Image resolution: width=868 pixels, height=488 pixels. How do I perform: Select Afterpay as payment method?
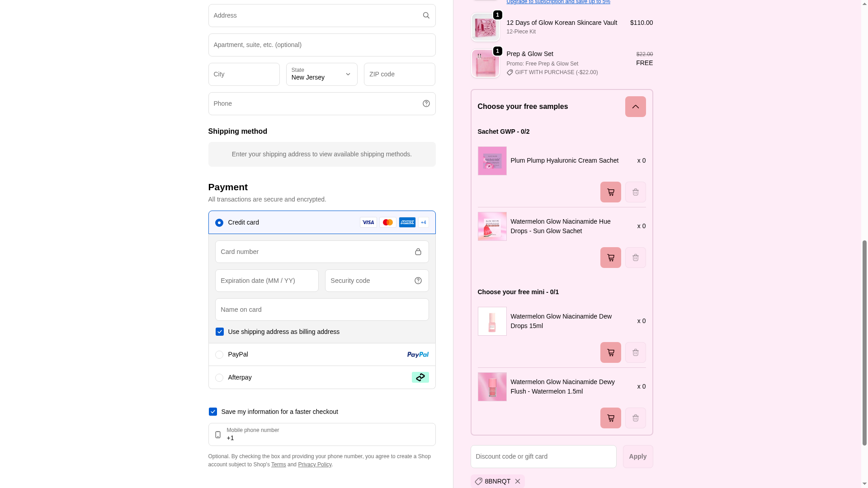219,378
